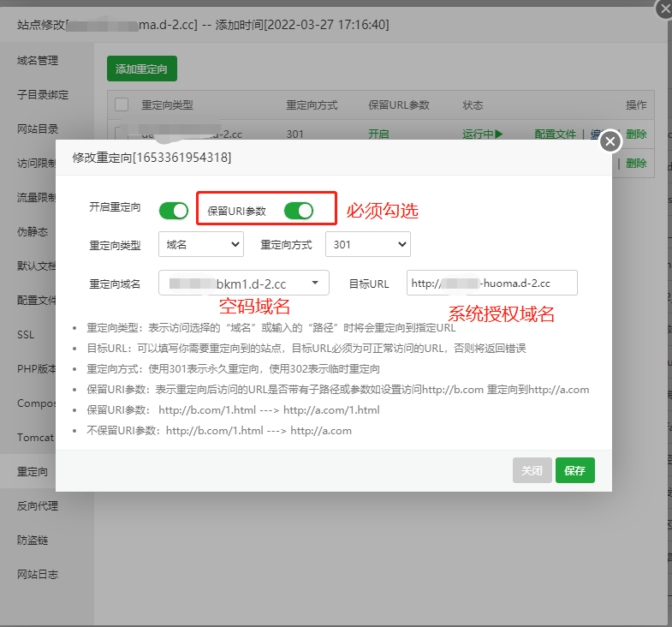Screen dimensions: 672x627
Task: Close the 修改重定向 dialog with X icon
Action: click(x=610, y=141)
